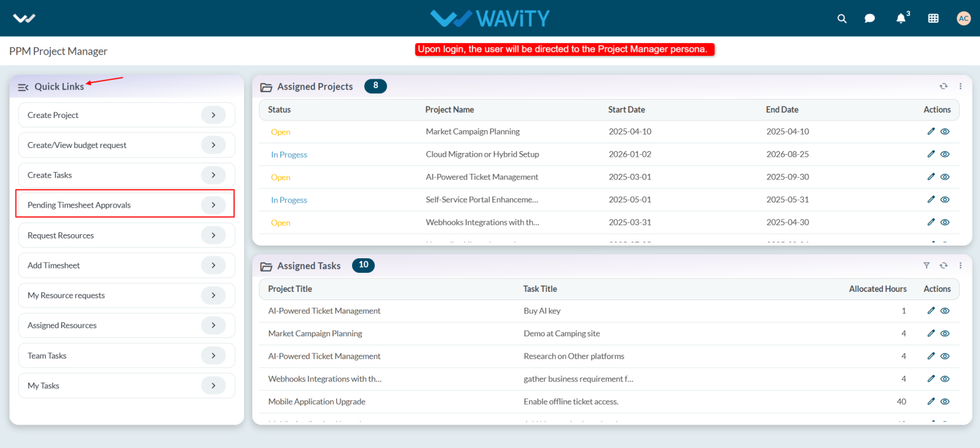The height and width of the screenshot is (448, 980).
Task: Open the Wavity center logo link
Action: 490,18
